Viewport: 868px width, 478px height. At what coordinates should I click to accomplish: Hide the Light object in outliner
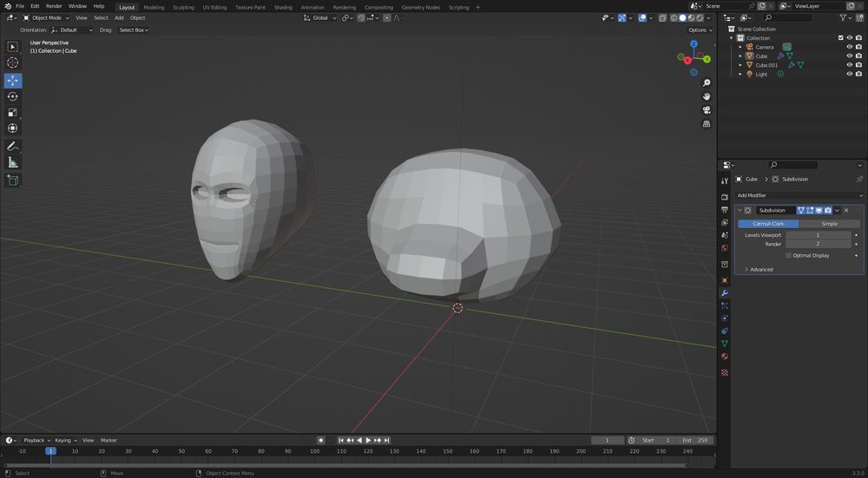coord(850,74)
